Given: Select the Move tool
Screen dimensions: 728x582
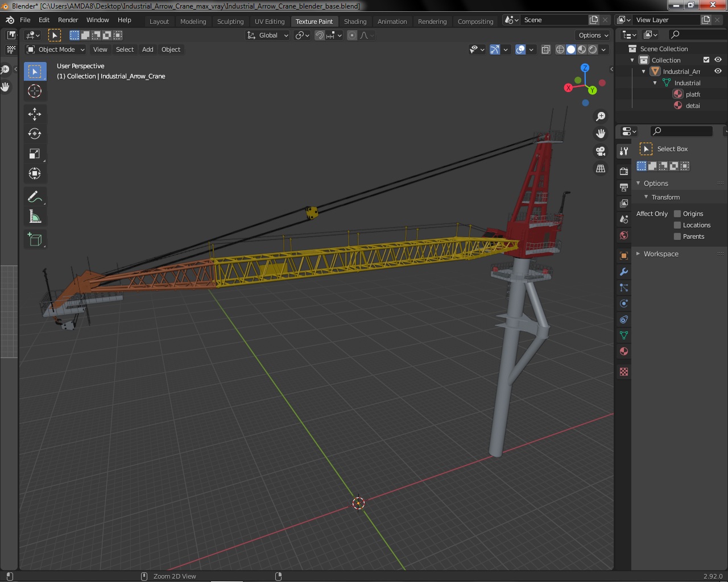Looking at the screenshot, I should tap(35, 114).
